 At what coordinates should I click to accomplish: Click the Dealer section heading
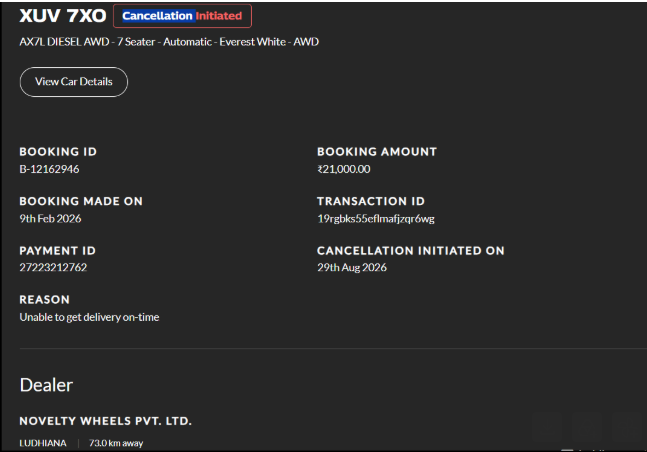point(46,385)
